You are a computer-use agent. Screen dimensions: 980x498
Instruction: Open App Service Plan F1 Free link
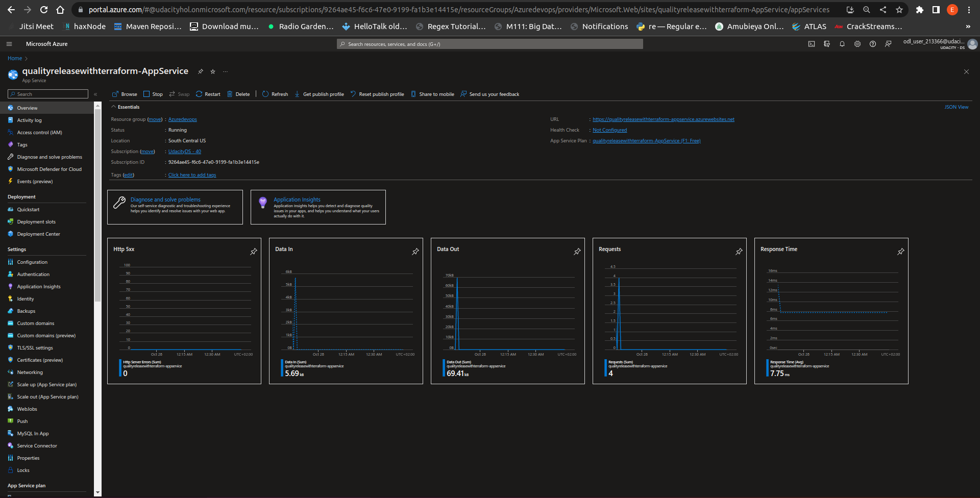click(646, 141)
